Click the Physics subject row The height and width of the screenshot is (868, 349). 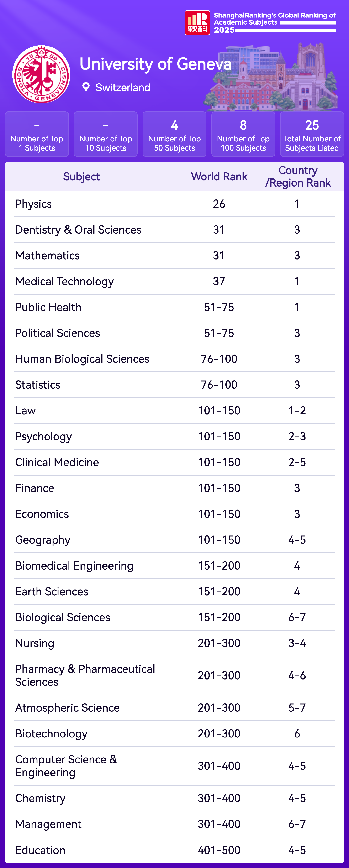34,204
